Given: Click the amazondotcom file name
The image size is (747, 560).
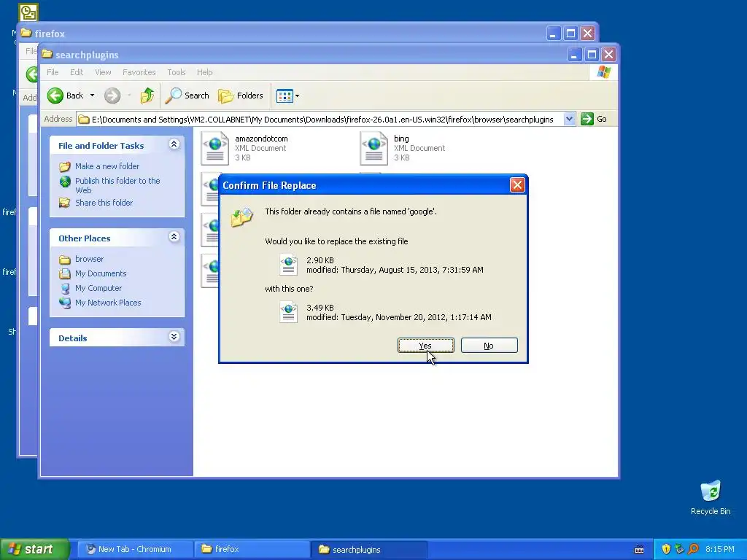Looking at the screenshot, I should click(261, 139).
